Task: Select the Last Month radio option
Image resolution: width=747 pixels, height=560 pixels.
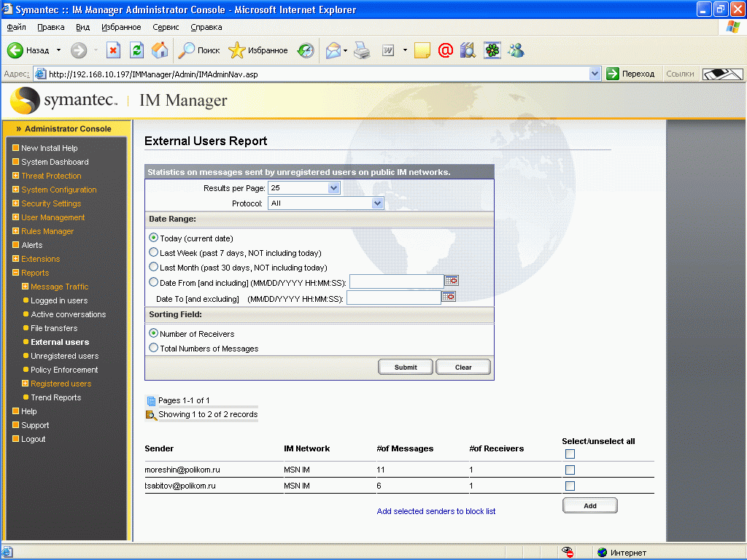Action: tap(153, 267)
